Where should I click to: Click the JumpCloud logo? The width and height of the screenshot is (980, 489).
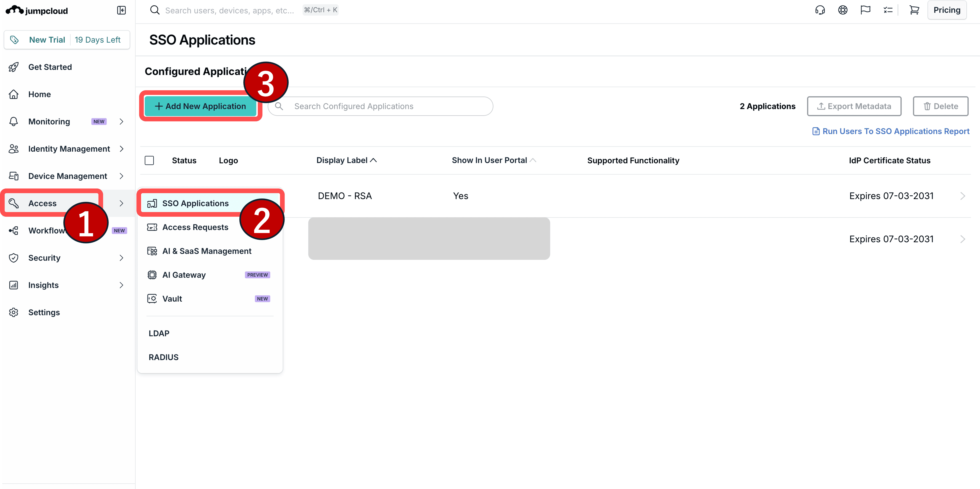pyautogui.click(x=36, y=10)
